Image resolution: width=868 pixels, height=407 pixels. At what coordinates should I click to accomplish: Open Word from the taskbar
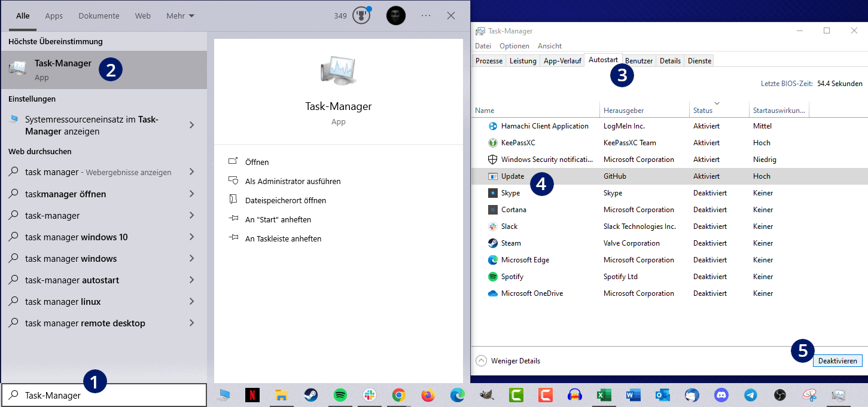click(634, 395)
